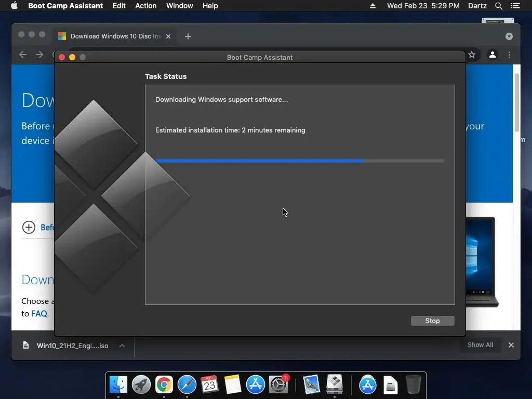Click the date and time in menu bar
532x399 pixels.
tap(423, 6)
